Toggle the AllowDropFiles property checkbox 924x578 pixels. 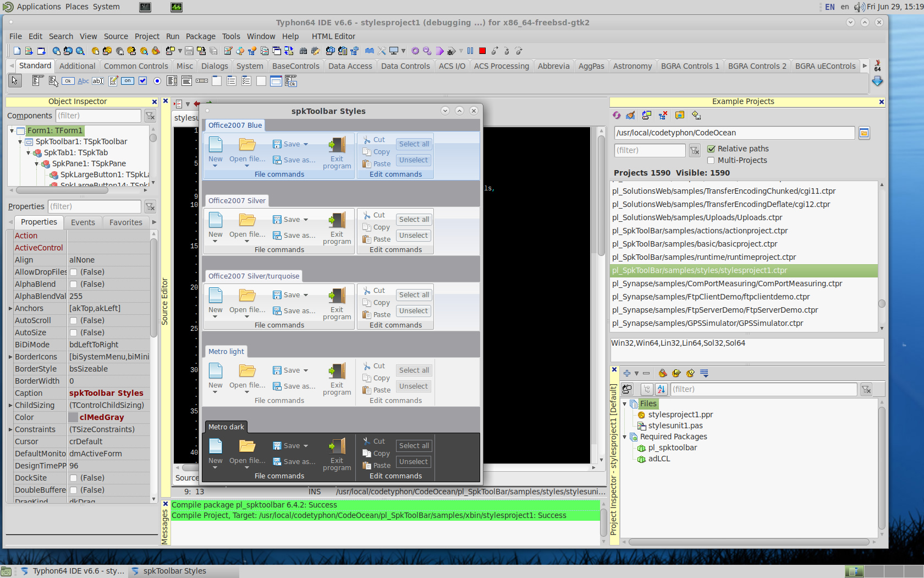(73, 272)
